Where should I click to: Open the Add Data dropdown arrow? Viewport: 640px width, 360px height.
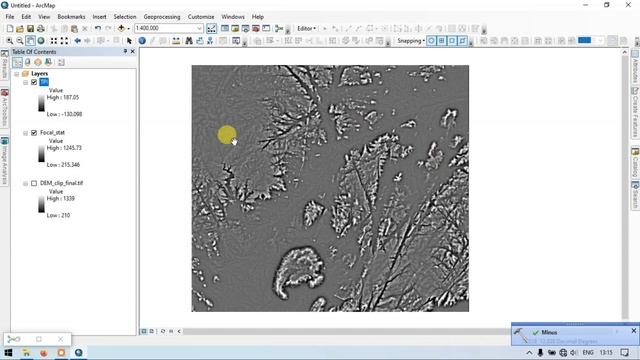pos(128,29)
